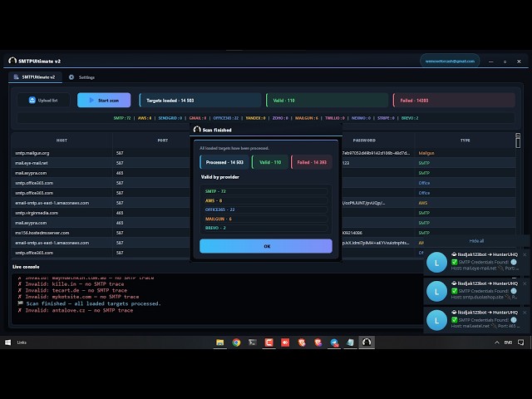Click the ENG language indicator
This screenshot has width=532, height=399.
[508, 342]
